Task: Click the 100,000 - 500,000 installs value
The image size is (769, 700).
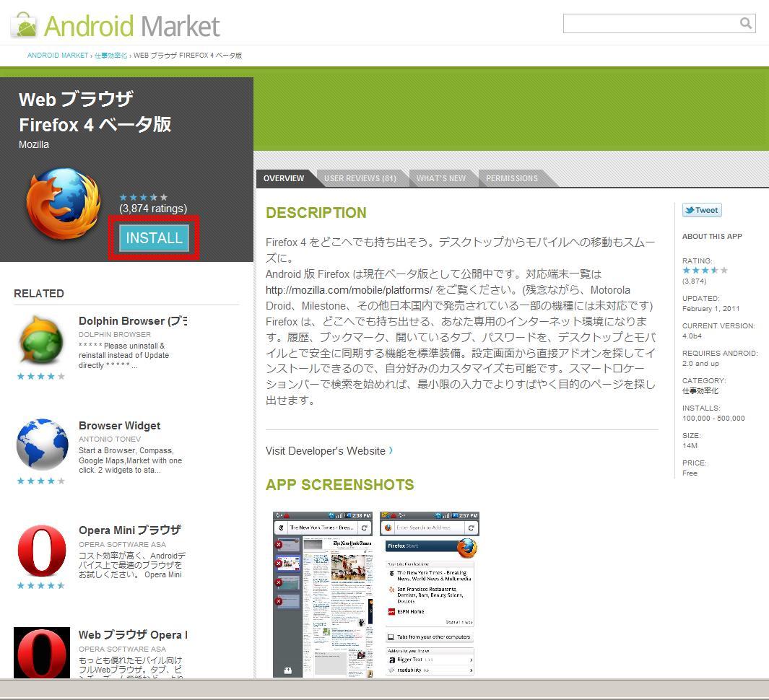Action: click(x=713, y=418)
